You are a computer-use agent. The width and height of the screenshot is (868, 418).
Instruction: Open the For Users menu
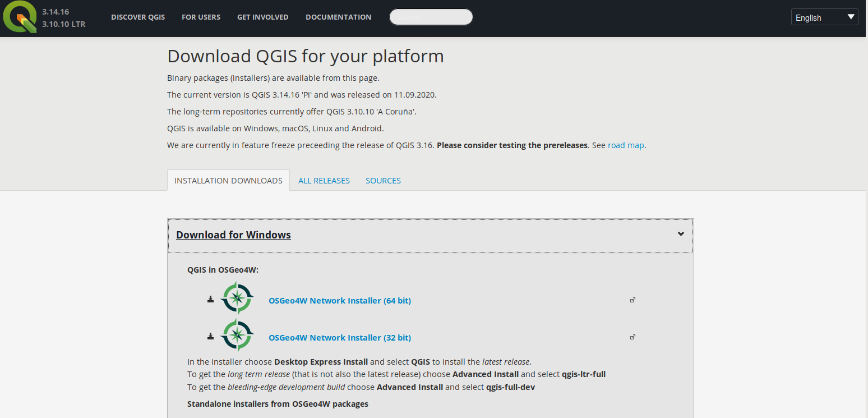pos(201,17)
